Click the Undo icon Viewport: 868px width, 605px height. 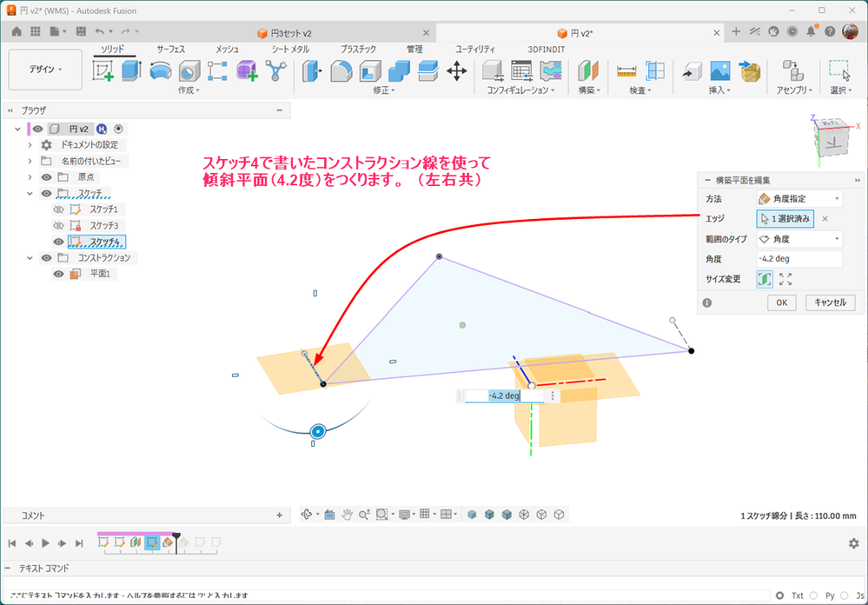pyautogui.click(x=100, y=32)
